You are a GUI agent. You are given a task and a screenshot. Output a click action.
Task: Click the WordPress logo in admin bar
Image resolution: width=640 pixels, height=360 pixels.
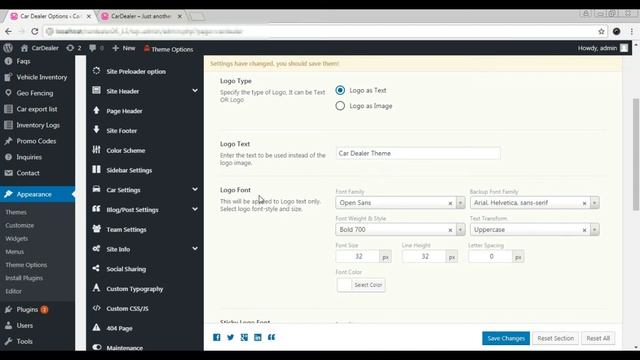point(8,48)
